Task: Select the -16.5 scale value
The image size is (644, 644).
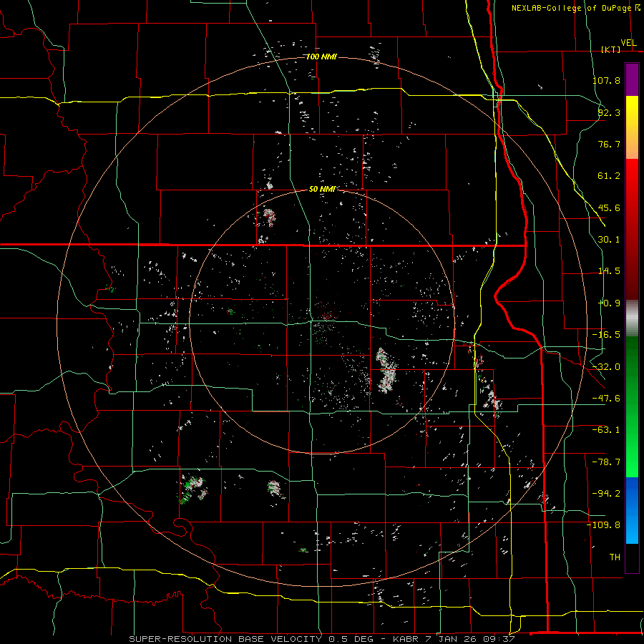Action: pos(606,335)
